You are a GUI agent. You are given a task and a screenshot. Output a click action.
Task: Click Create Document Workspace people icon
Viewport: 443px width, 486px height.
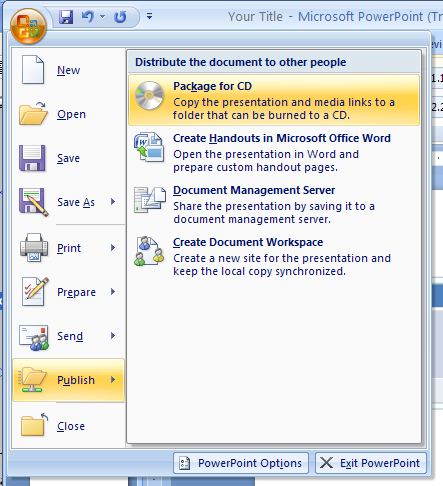click(149, 251)
